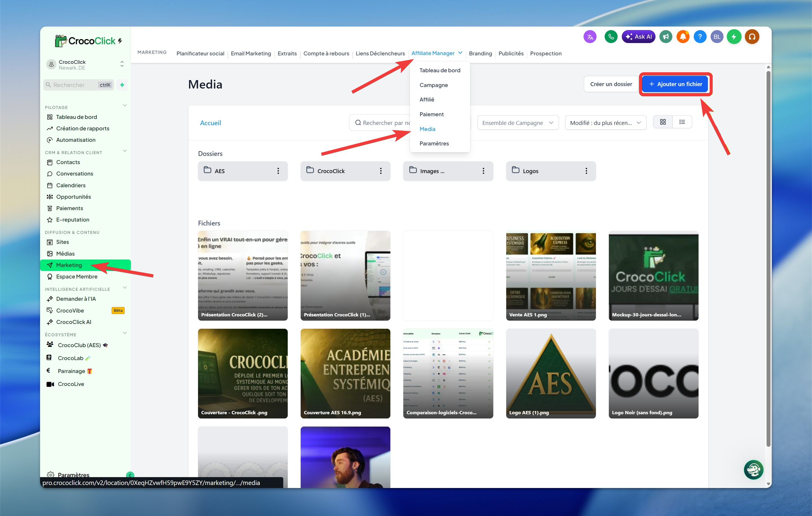Screen dimensions: 812x516
Task: Select Tableau de bord in Affiliate menu
Action: 440,70
